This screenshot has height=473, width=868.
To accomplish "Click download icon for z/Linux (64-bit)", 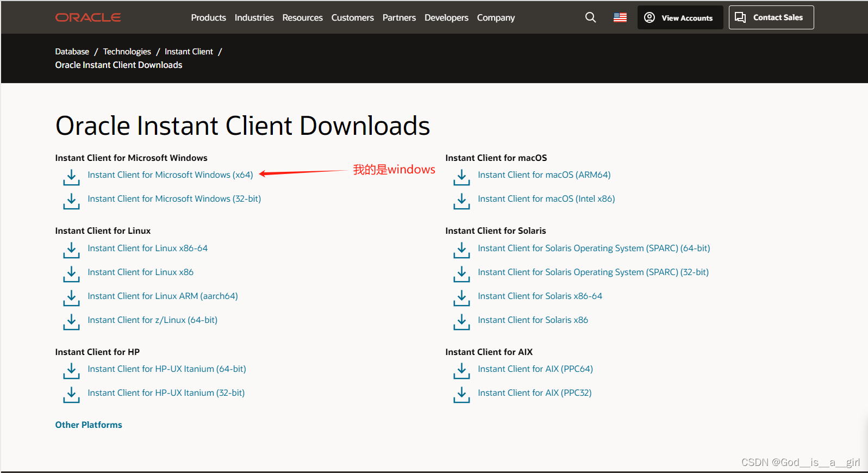I will click(x=71, y=322).
